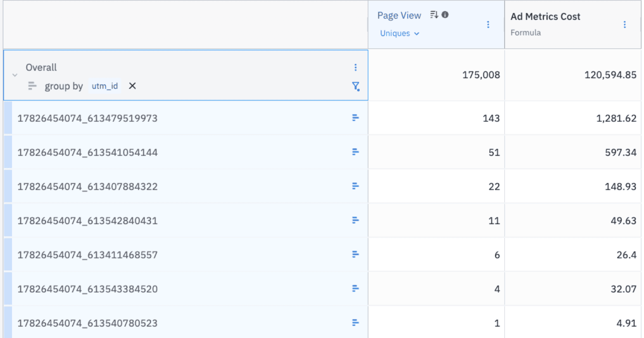Collapse the Overall group using its chevron
This screenshot has width=644, height=338.
(x=15, y=76)
